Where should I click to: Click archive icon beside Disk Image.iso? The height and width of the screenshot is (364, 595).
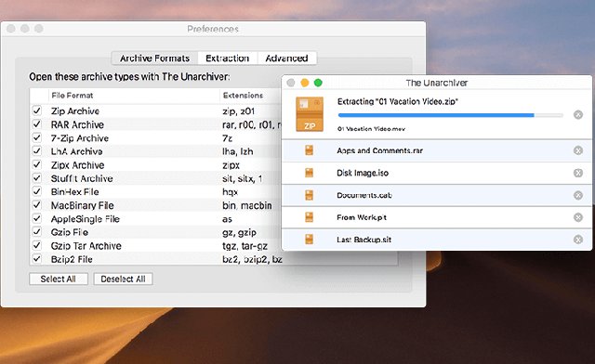pyautogui.click(x=310, y=173)
